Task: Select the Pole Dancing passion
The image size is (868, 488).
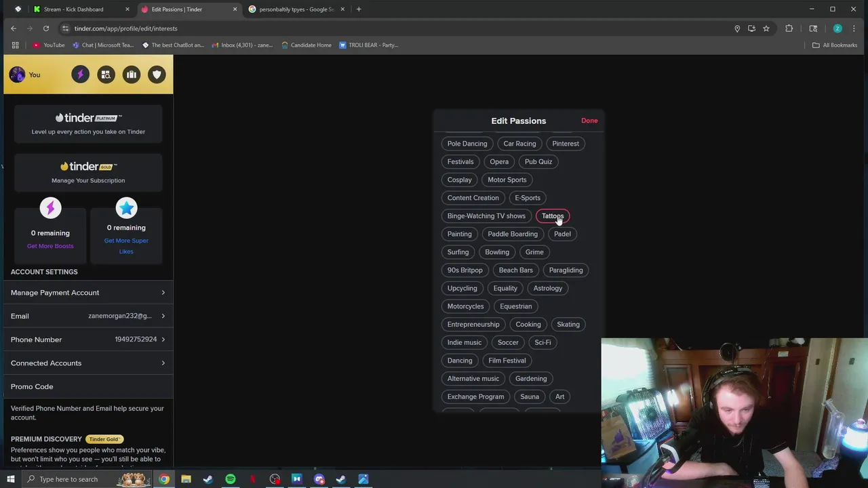Action: pos(467,144)
